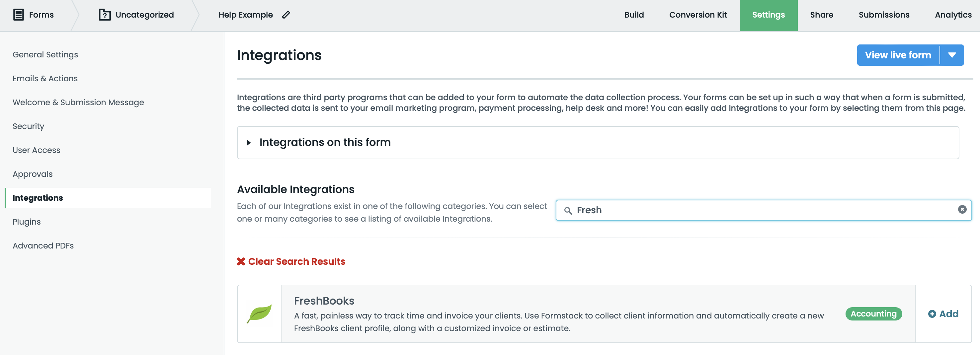This screenshot has width=980, height=355.
Task: Click the Uncategorized folder icon
Action: (105, 15)
